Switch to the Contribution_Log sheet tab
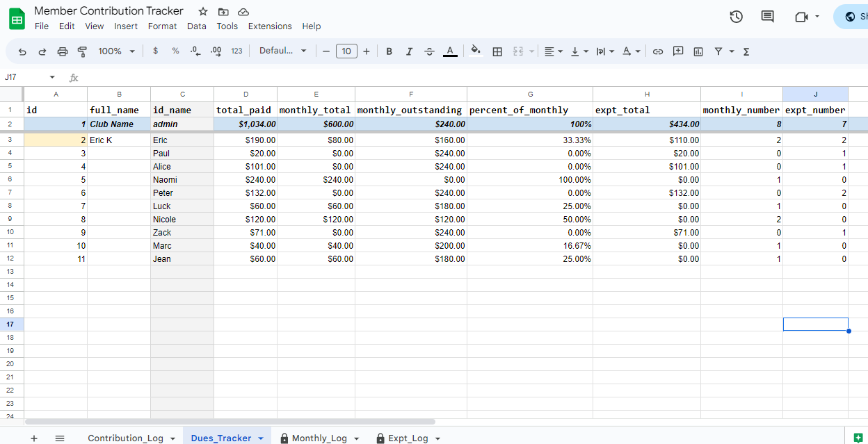 [125, 438]
